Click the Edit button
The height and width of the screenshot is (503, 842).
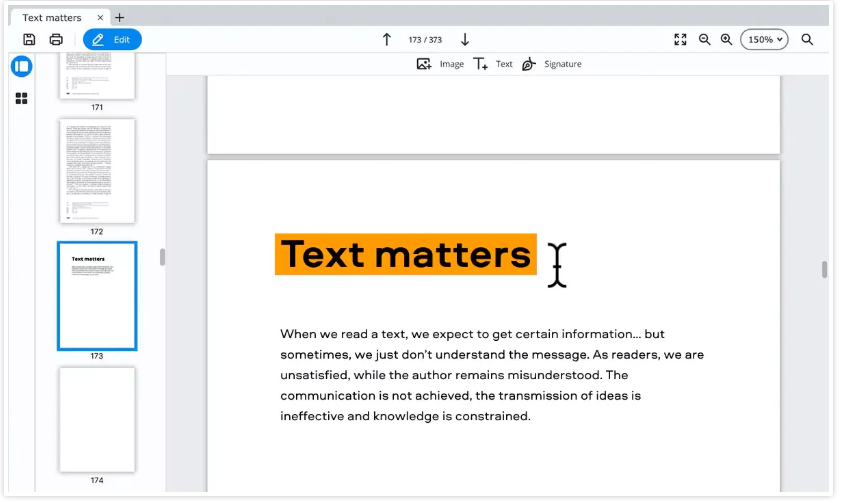pyautogui.click(x=112, y=40)
